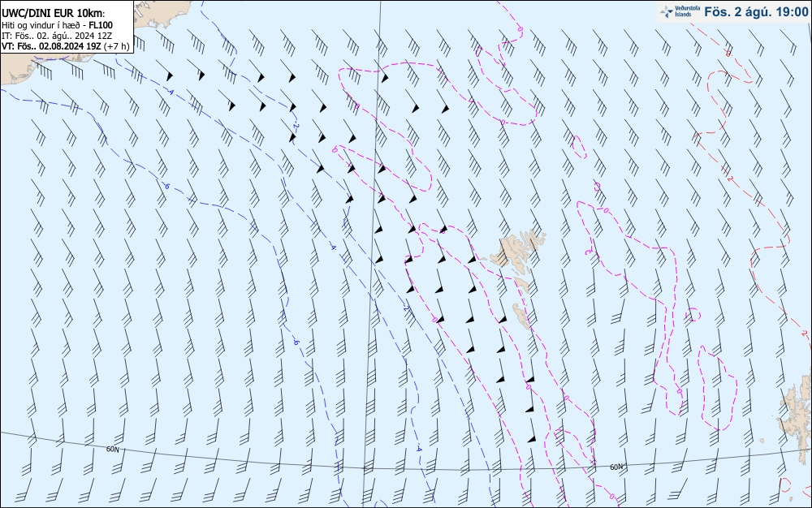
Task: Click the eastern '60N' latitude label
Action: (x=616, y=467)
